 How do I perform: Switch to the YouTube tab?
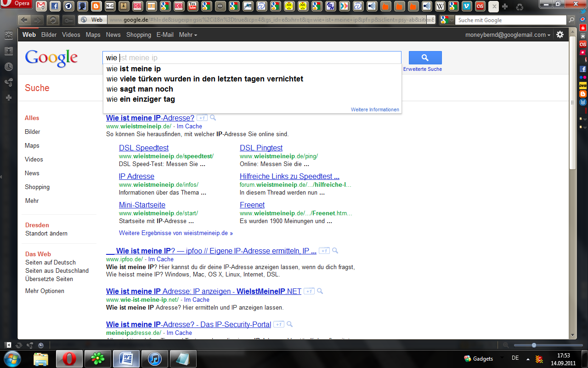coord(192,6)
